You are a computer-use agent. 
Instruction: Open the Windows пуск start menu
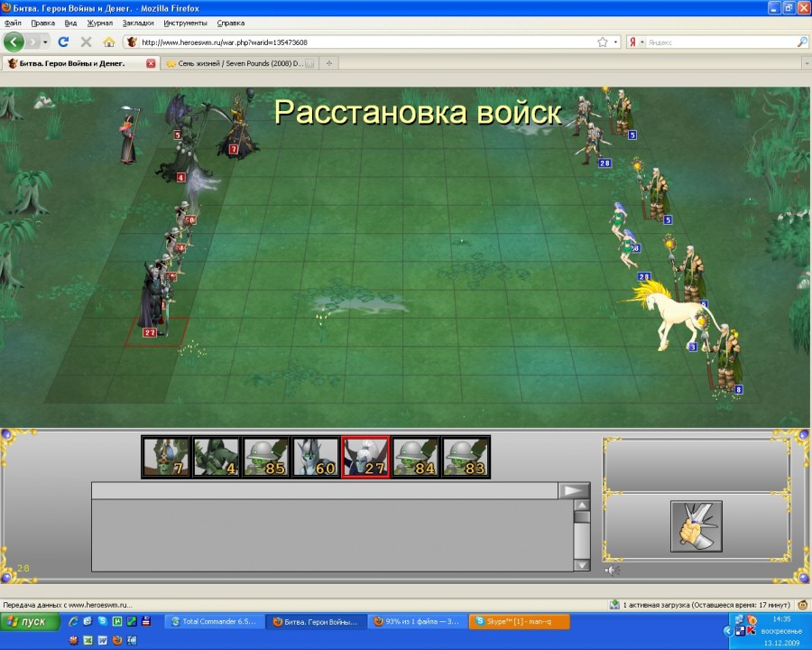point(30,621)
